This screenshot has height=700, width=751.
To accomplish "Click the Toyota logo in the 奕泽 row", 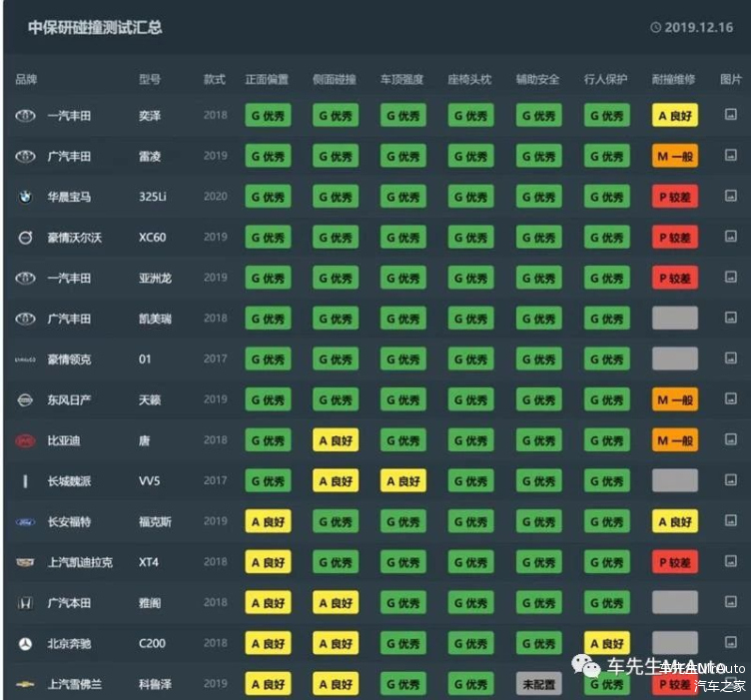I will point(25,116).
